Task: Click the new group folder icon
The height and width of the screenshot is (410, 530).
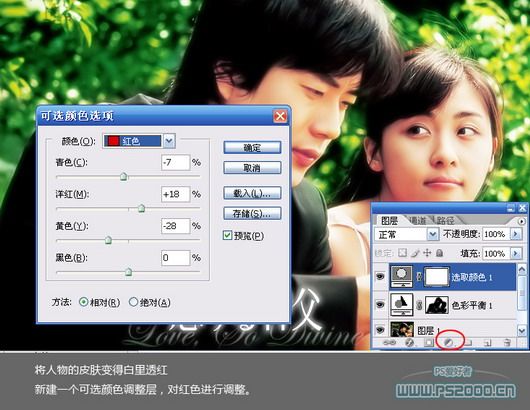Action: (468, 343)
